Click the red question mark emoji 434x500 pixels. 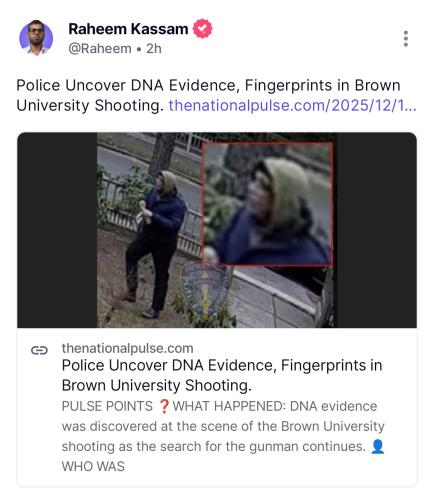tap(163, 406)
